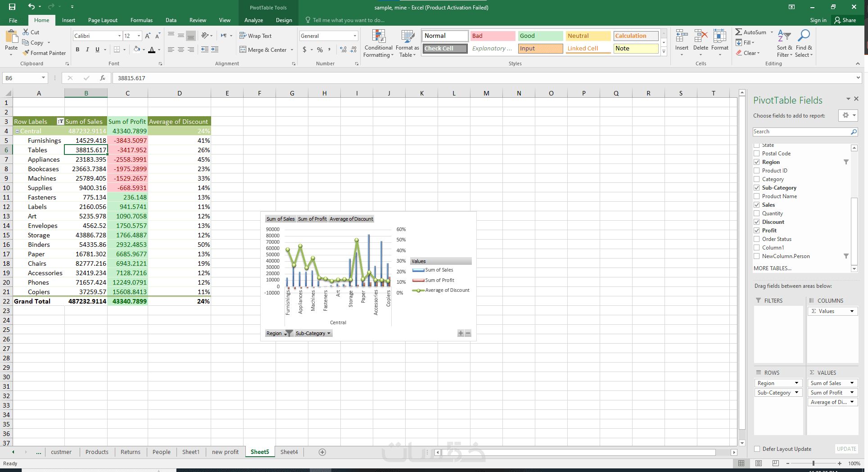Check the Postal Code field

click(757, 154)
